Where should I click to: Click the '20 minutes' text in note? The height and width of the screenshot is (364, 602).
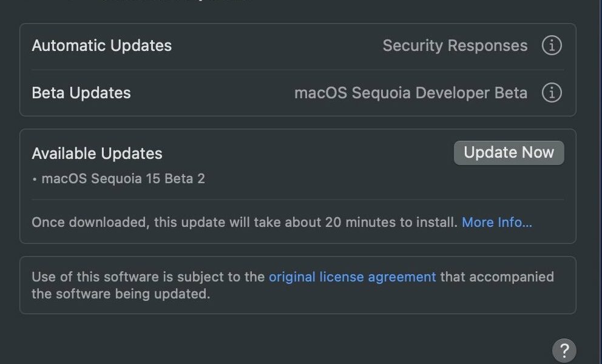tap(352, 222)
